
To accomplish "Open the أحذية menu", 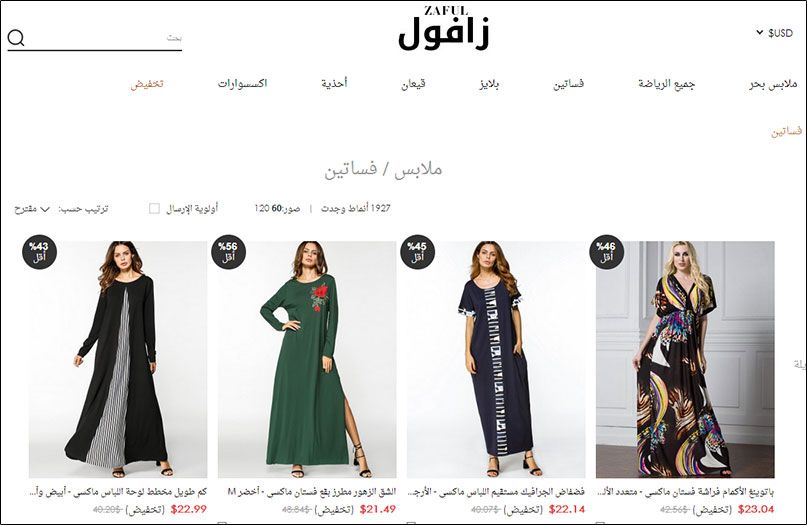I will pos(335,83).
